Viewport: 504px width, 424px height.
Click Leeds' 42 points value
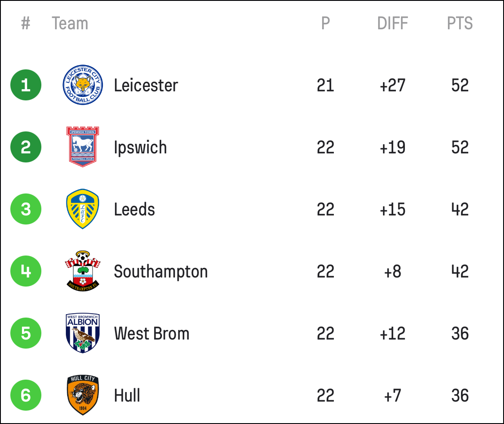[460, 209]
